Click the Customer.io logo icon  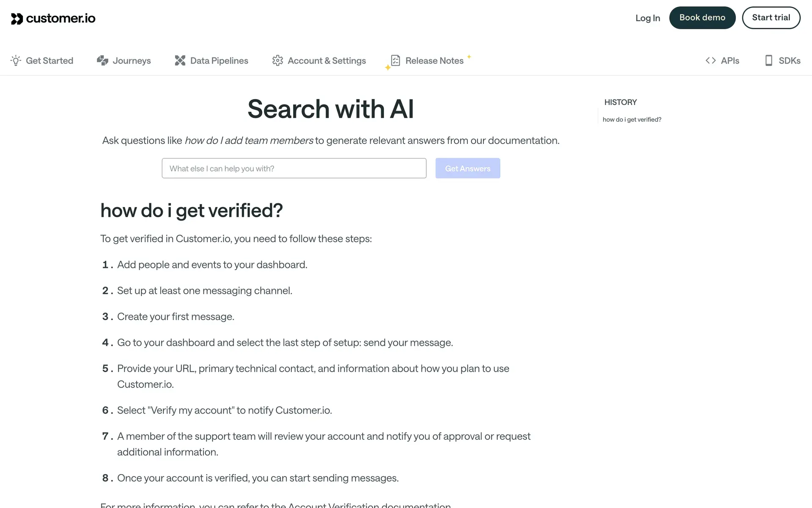coord(16,19)
